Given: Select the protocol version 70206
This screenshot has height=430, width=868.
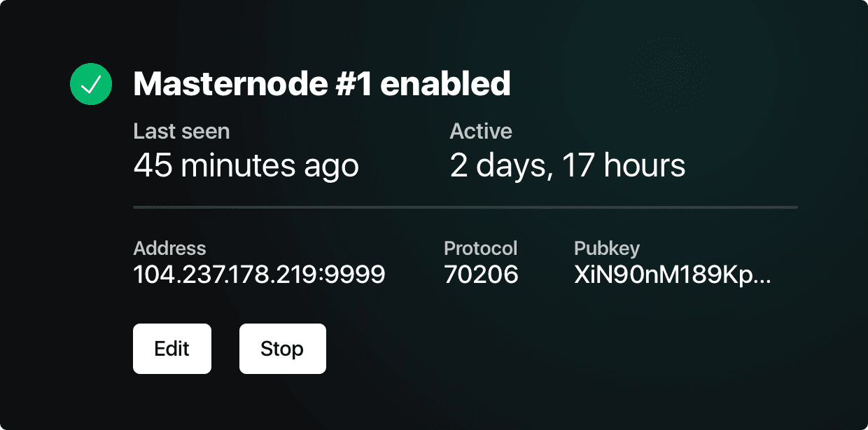Looking at the screenshot, I should pyautogui.click(x=481, y=275).
